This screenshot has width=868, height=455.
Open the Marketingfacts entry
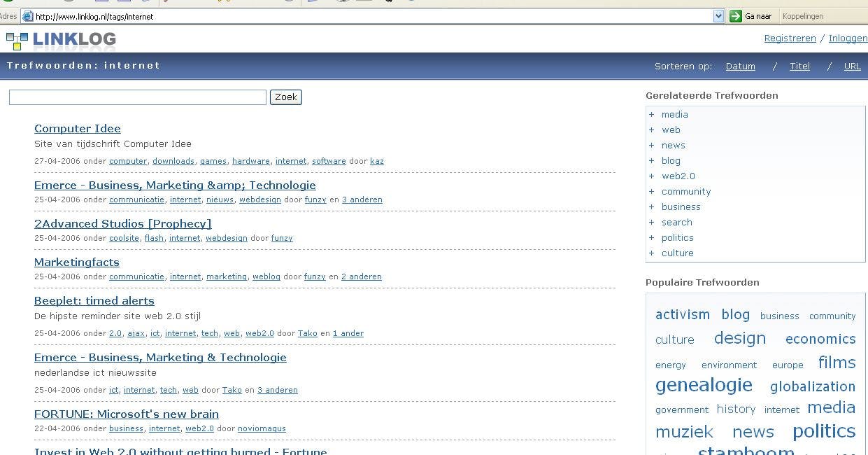(x=76, y=262)
